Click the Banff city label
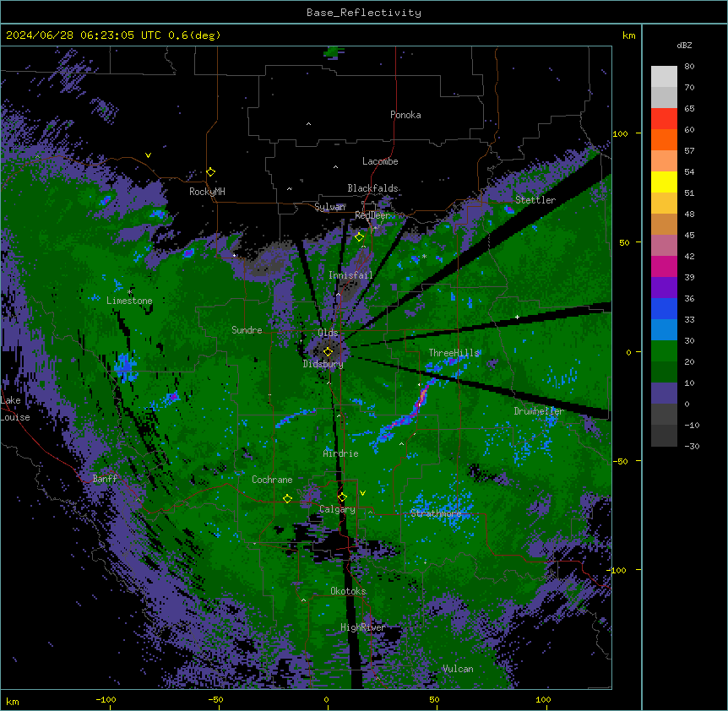This screenshot has width=728, height=711. point(105,479)
